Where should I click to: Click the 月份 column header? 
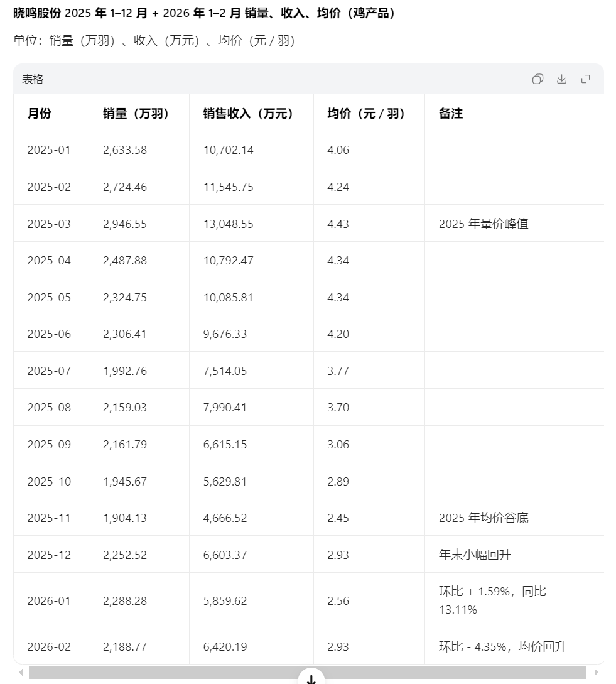(40, 114)
